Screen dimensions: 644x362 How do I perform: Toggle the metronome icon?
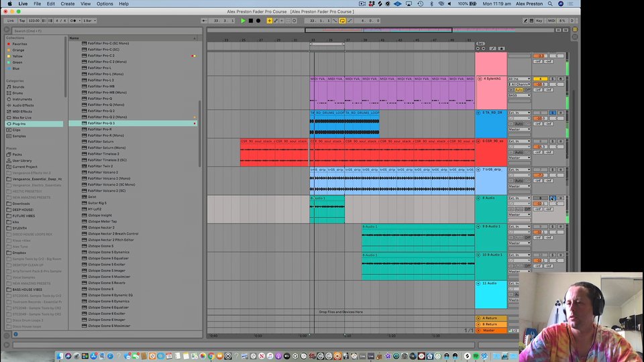(x=74, y=21)
